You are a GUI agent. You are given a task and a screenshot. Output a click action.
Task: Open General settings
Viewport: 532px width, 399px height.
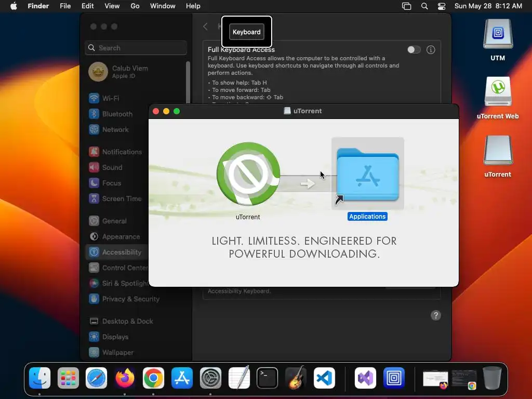click(117, 221)
